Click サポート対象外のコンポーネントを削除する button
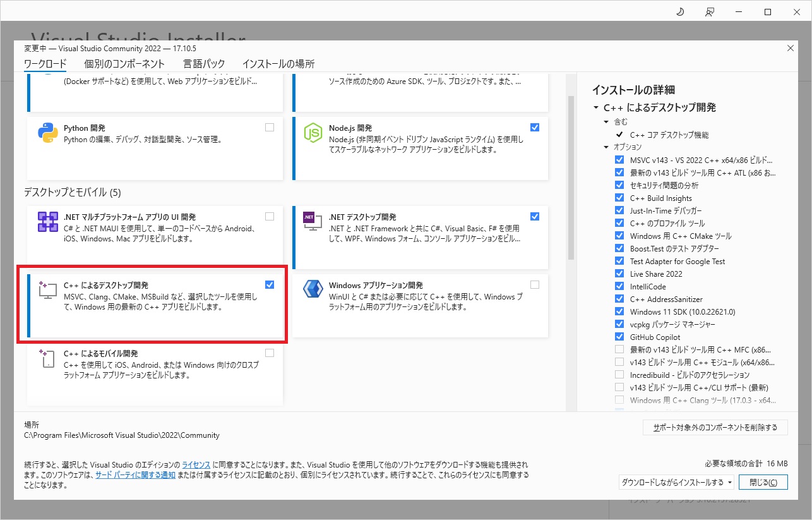Viewport: 812px width, 520px height. coord(715,428)
